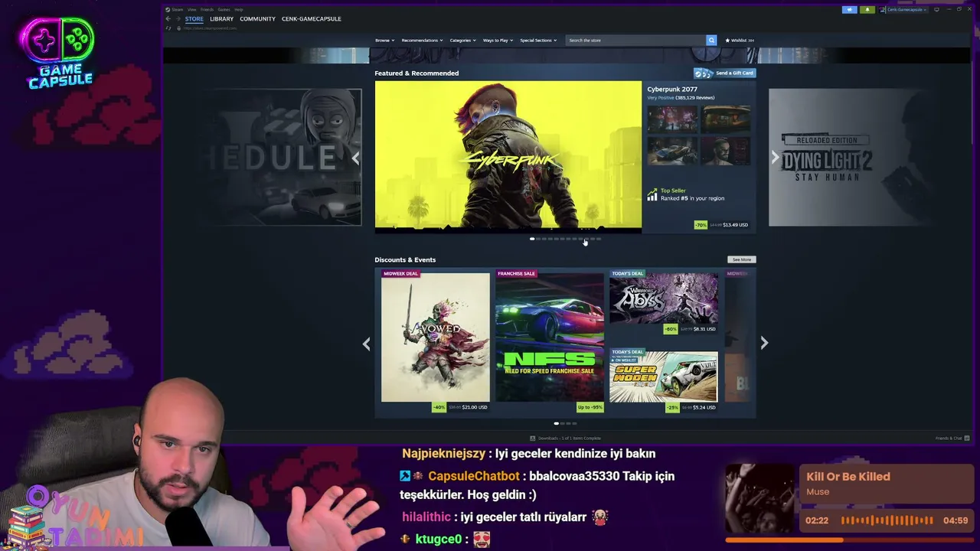Screen dimensions: 980x551
Task: Expand the Ways to Play dropdown
Action: pyautogui.click(x=498, y=40)
